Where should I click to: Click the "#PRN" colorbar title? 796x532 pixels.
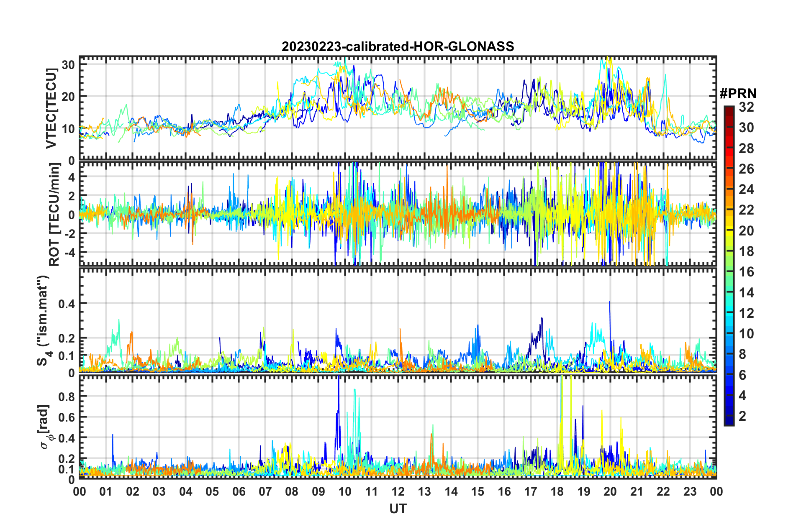coord(738,93)
